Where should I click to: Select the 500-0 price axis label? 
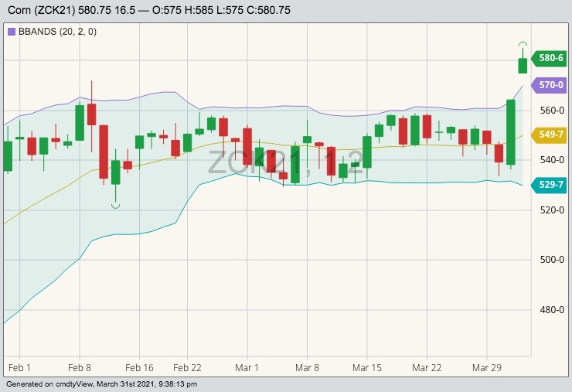[552, 260]
